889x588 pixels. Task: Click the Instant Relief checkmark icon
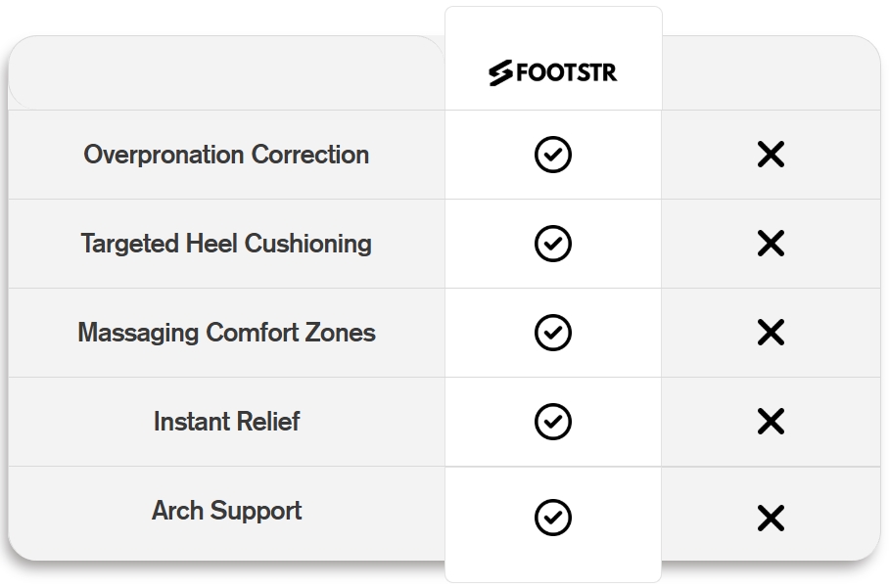point(553,422)
